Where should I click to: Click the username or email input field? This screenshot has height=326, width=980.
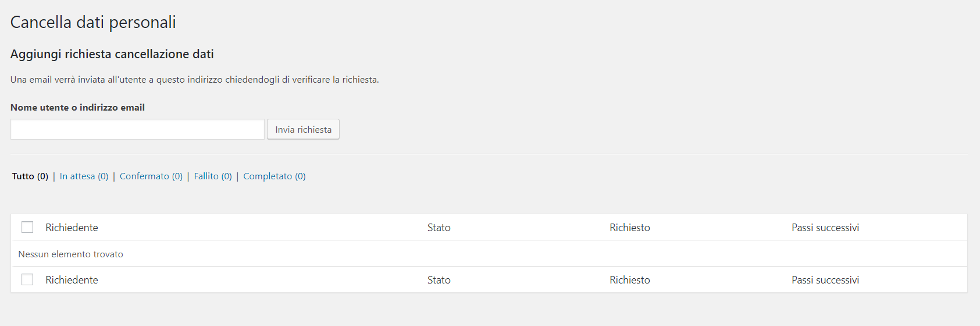pos(137,129)
